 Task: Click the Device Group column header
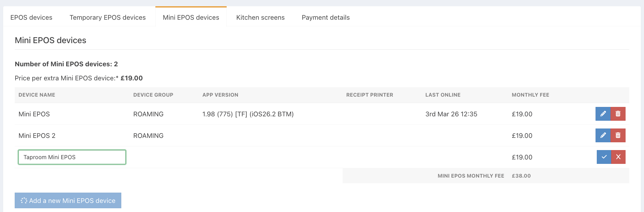(153, 95)
